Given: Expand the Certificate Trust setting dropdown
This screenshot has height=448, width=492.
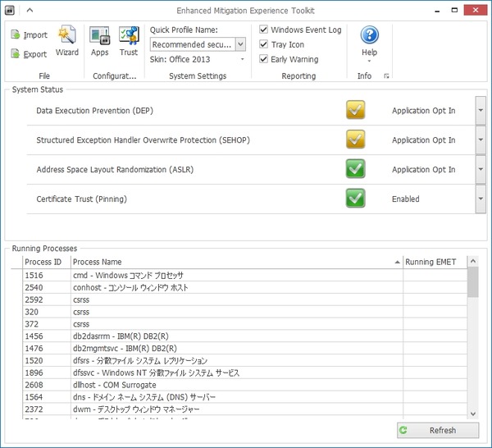Looking at the screenshot, I should (481, 199).
